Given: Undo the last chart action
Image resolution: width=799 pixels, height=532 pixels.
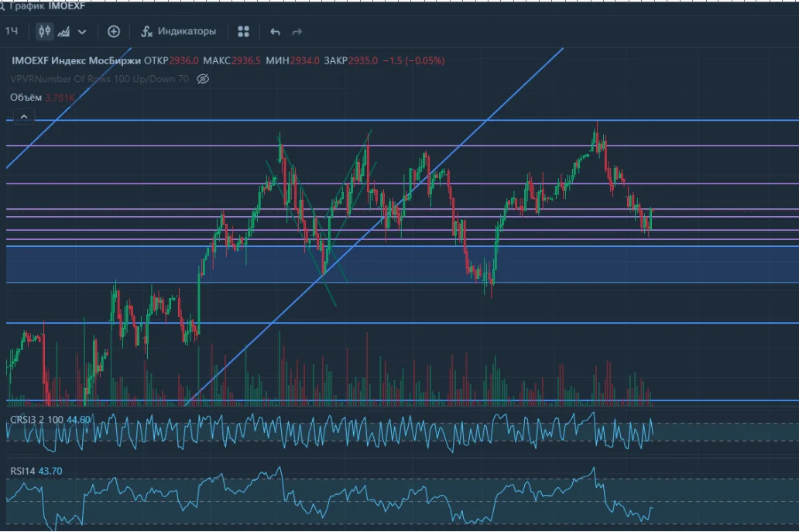Looking at the screenshot, I should coord(275,32).
